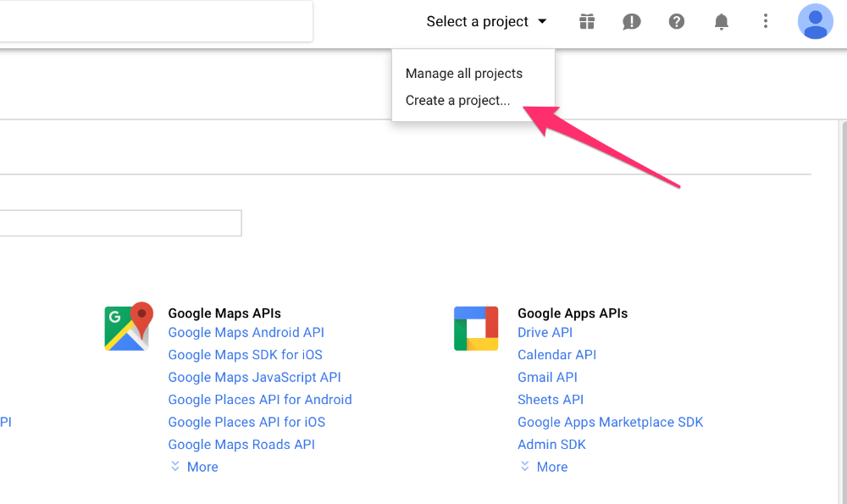
Task: Open the Gmail API link
Action: tap(547, 377)
